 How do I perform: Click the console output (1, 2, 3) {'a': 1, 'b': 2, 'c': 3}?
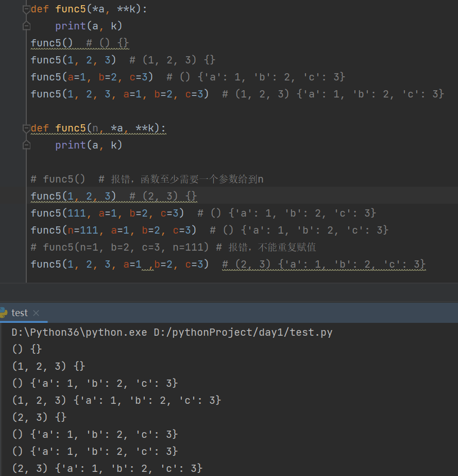(x=116, y=400)
